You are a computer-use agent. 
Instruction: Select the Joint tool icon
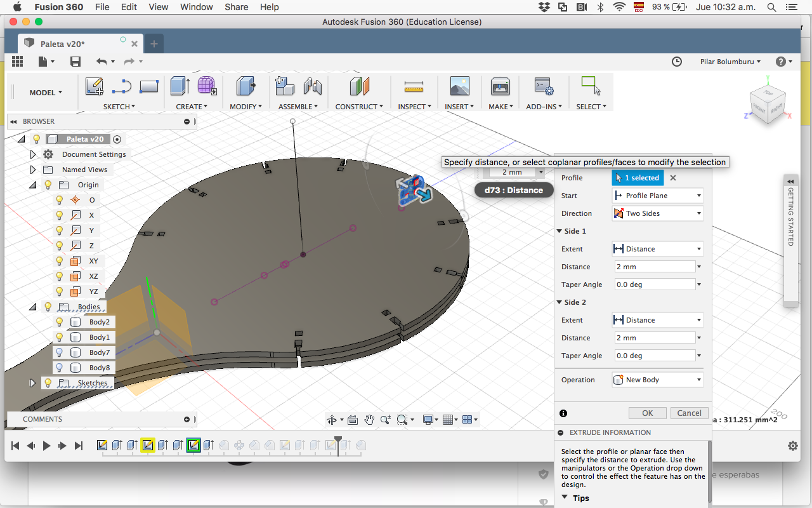coord(312,86)
